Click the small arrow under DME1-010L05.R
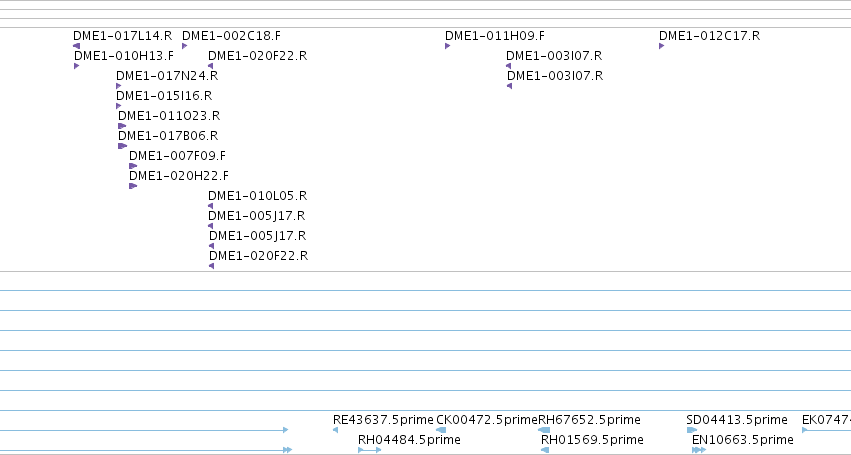The height and width of the screenshot is (455, 851). pos(211,207)
